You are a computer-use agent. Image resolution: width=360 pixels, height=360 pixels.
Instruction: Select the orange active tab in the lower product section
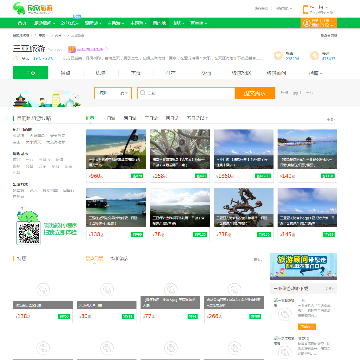click(x=94, y=258)
